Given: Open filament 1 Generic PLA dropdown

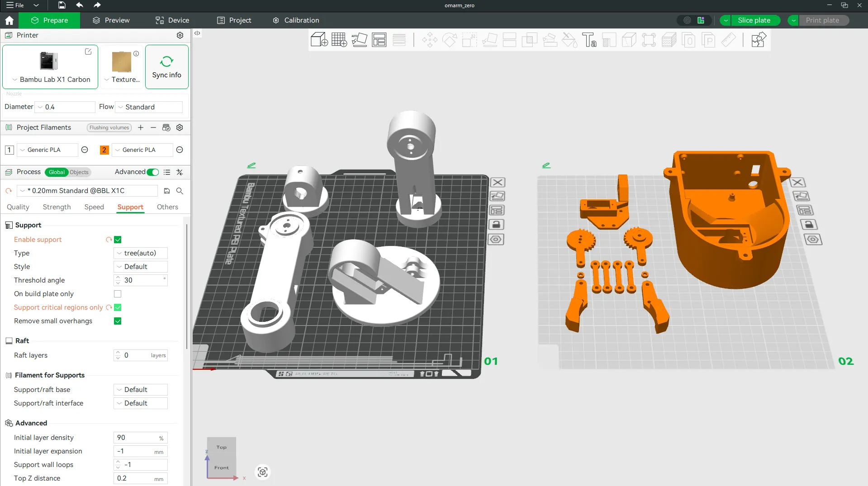Looking at the screenshot, I should 47,150.
